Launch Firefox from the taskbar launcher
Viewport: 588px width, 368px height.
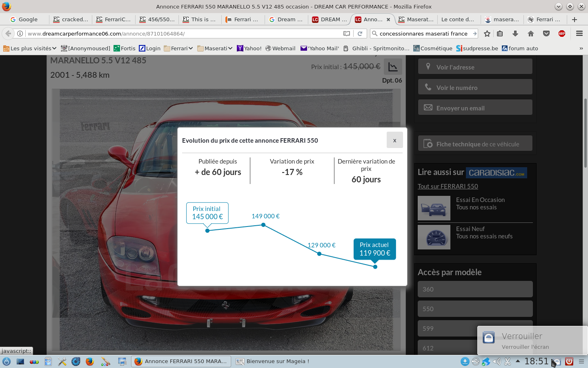click(90, 361)
